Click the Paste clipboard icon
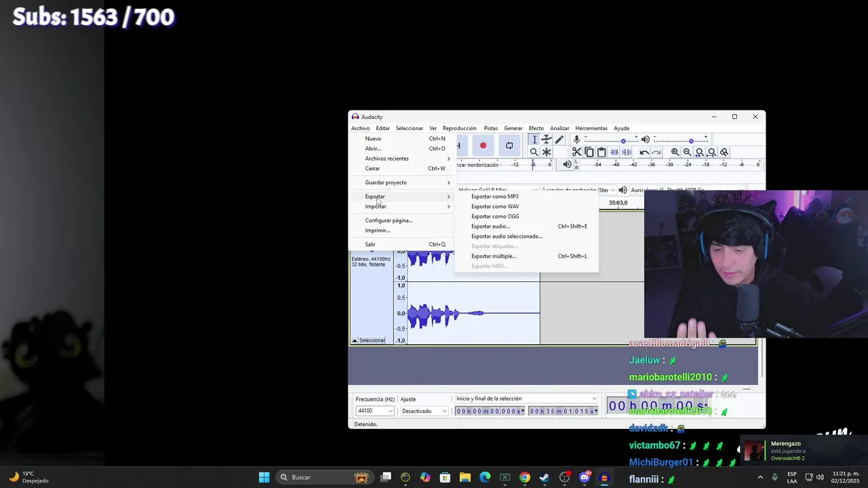Image resolution: width=868 pixels, height=488 pixels. (601, 152)
